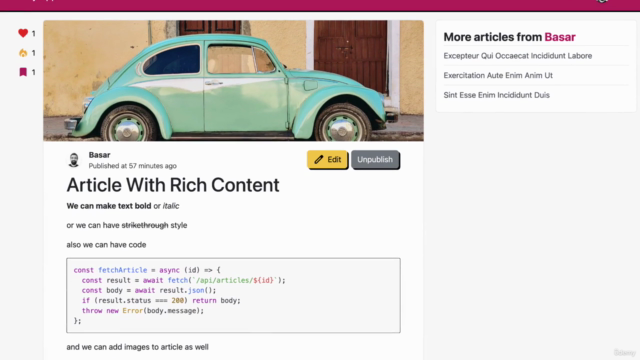The height and width of the screenshot is (360, 640).
Task: Click the result.json() line in code
Action: 149,291
